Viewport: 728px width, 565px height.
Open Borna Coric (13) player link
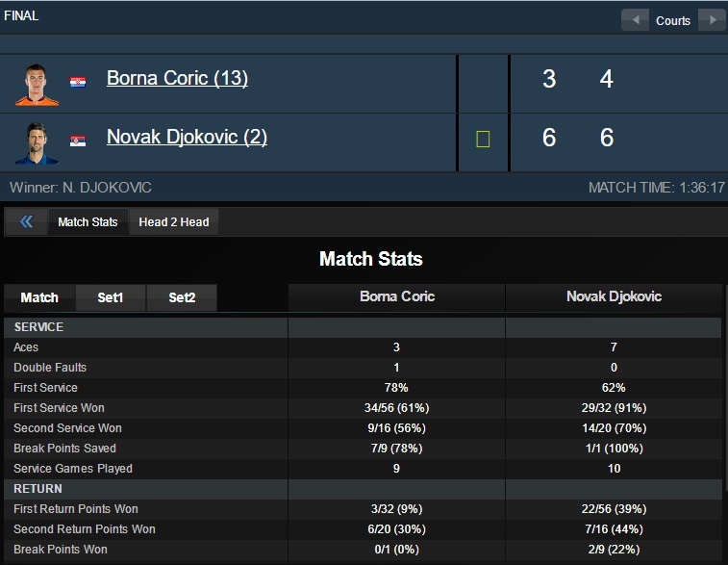tap(177, 79)
